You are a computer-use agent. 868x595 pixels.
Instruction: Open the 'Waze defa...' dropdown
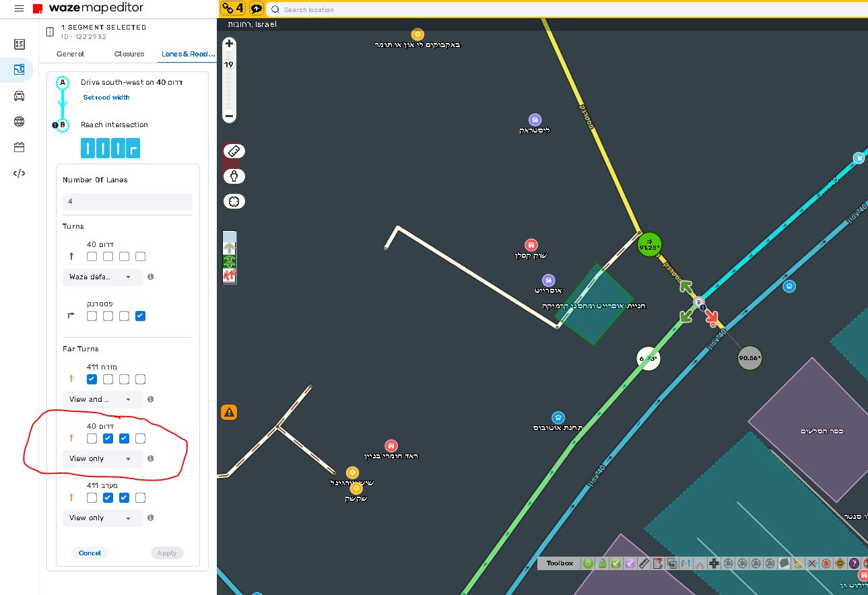tap(102, 277)
